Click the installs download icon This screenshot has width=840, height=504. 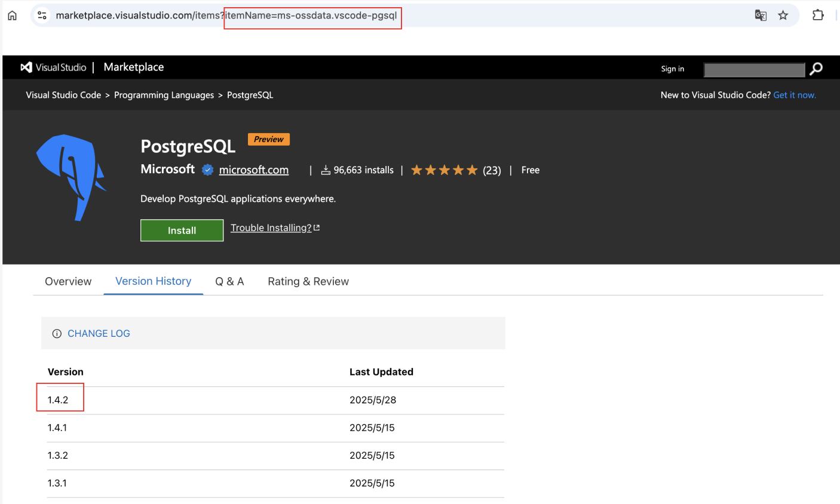326,170
